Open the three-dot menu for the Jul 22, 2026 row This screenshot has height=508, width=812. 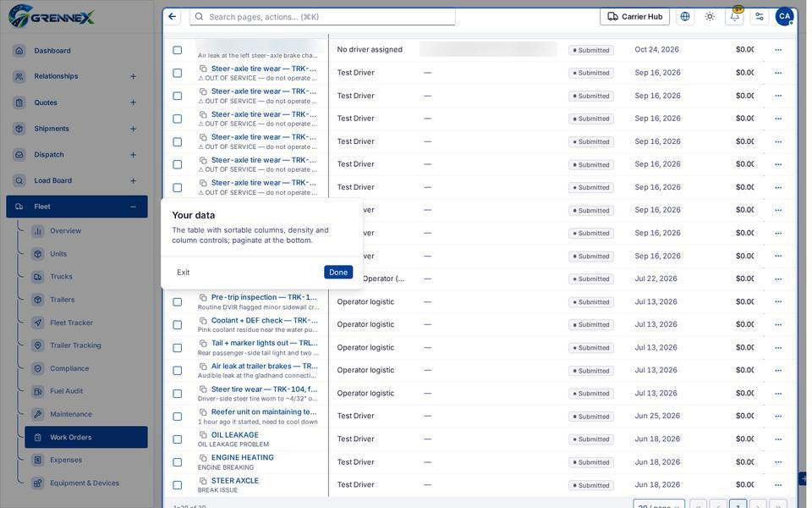coord(778,279)
